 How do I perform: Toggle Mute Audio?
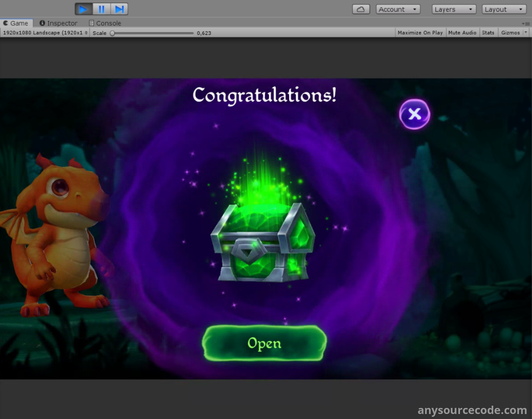(462, 33)
